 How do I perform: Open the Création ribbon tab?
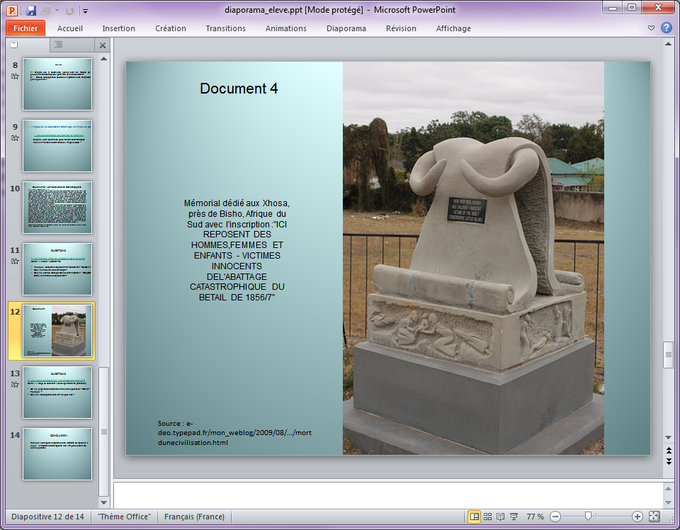(x=170, y=28)
